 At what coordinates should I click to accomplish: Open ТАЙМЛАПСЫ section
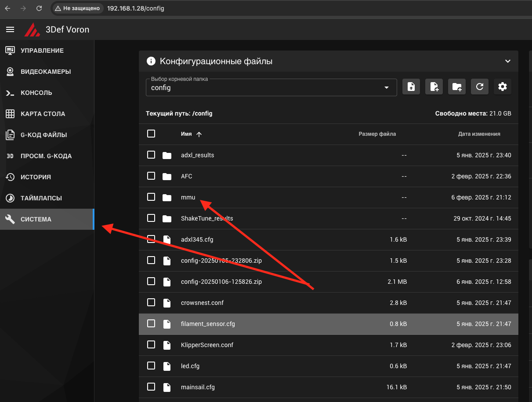(x=47, y=198)
